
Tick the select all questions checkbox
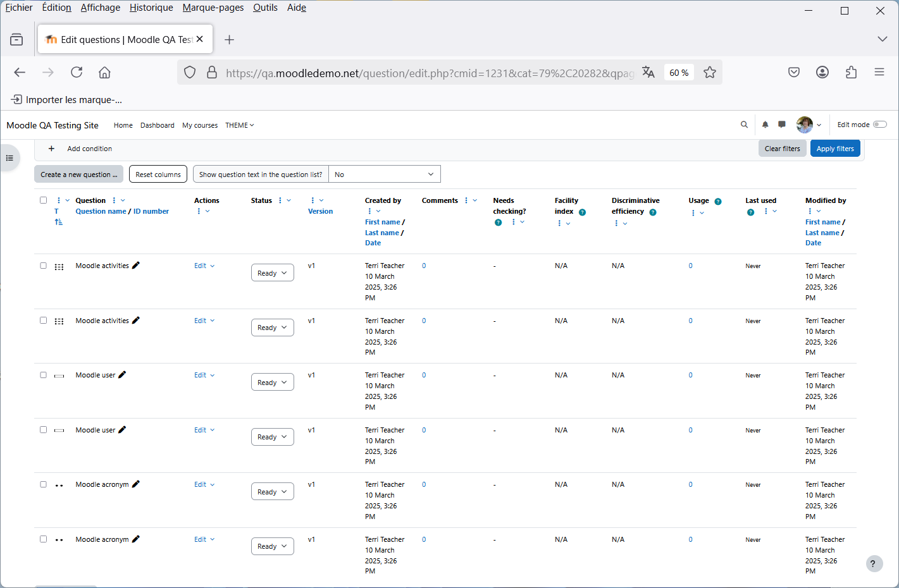pyautogui.click(x=43, y=200)
